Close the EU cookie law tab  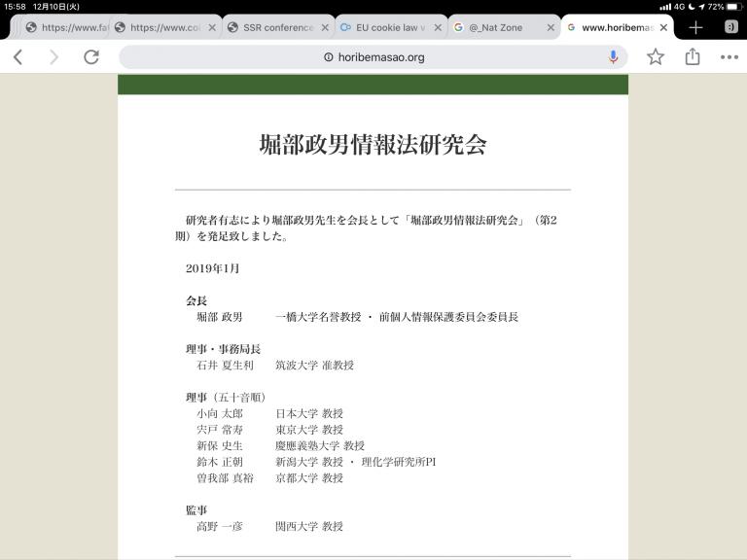(x=438, y=27)
